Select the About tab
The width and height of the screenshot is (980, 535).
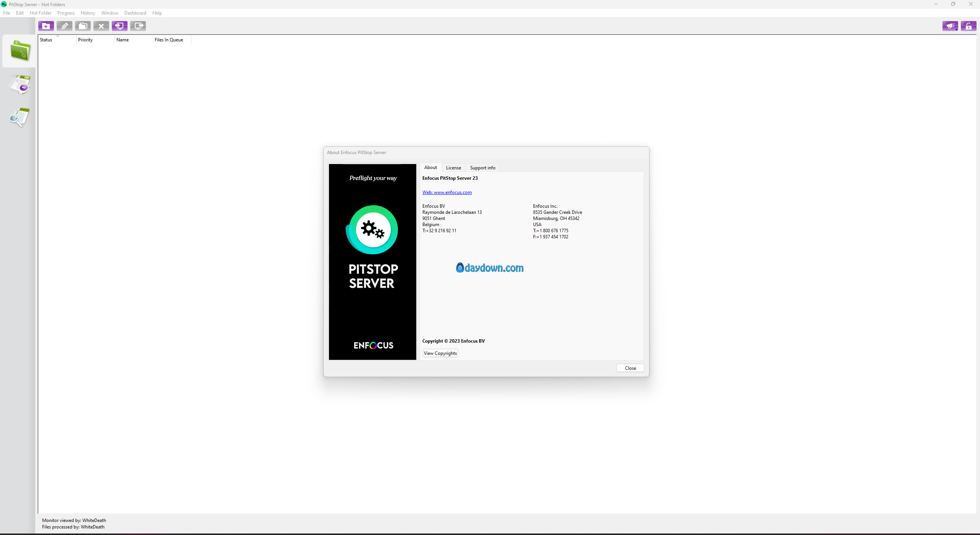coord(430,167)
